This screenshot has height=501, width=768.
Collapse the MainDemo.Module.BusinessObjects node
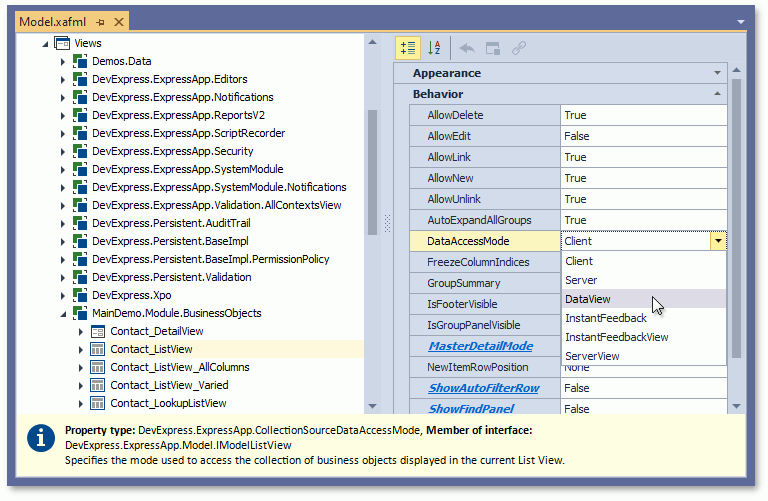point(63,313)
